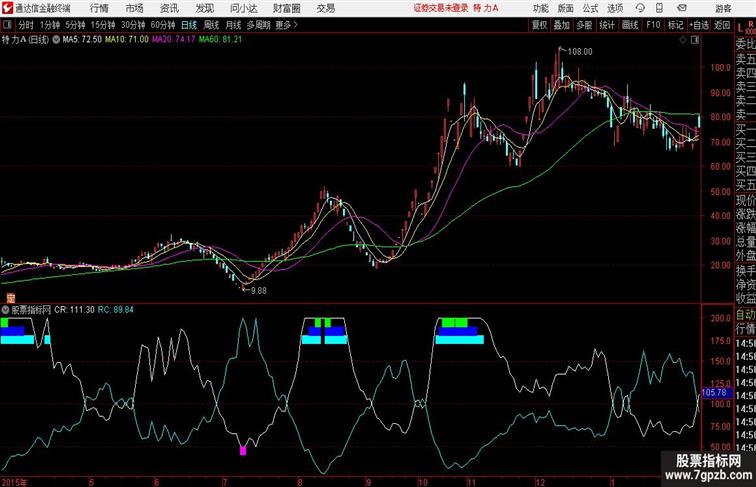Toggle the left sidebar panel icon
This screenshot has height=487, width=756.
click(x=7, y=25)
